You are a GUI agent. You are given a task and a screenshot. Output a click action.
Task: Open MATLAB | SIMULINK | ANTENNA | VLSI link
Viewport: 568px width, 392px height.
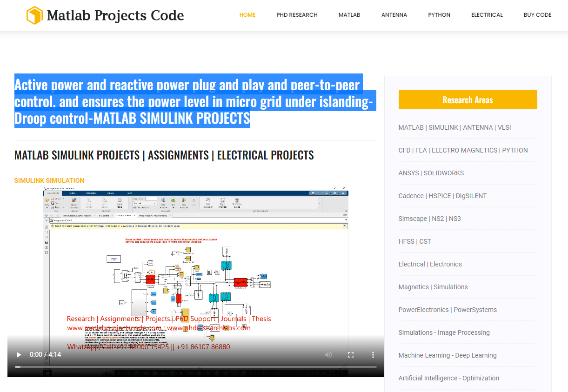(x=454, y=127)
